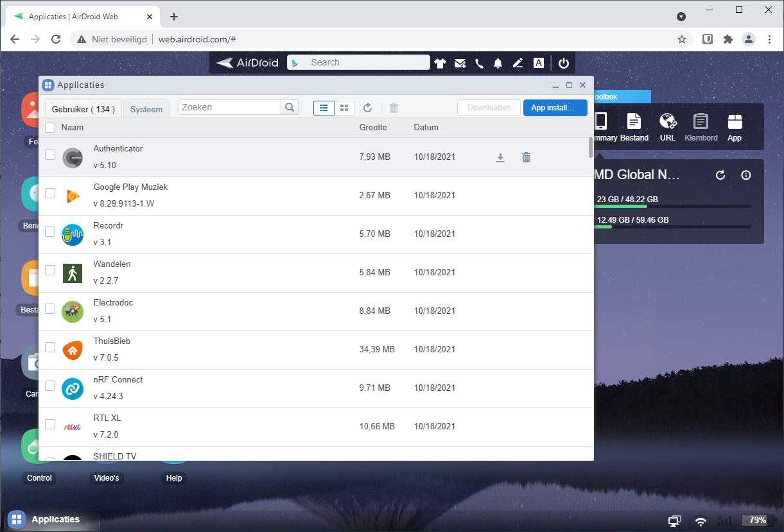Check the Recordr checkbox
Screen dimensions: 784x532
click(x=50, y=232)
